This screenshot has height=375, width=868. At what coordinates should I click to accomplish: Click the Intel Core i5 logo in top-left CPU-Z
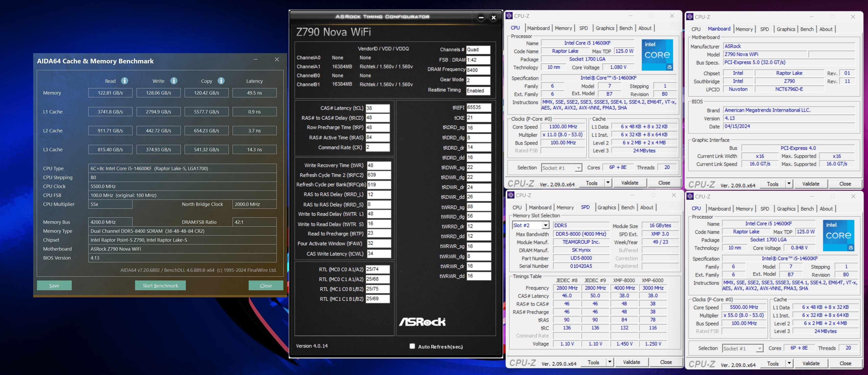[x=657, y=55]
